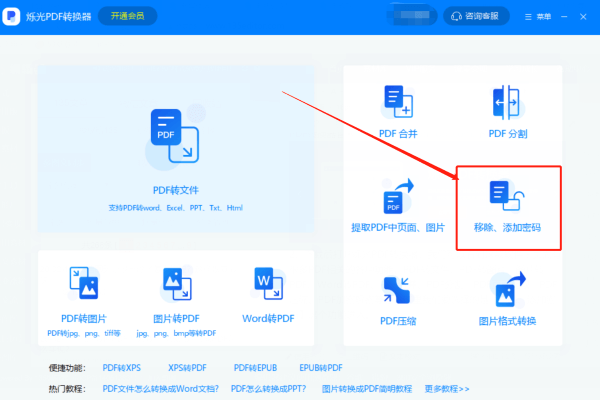Click the PDF转图片 label
The height and width of the screenshot is (400, 600).
(x=84, y=318)
